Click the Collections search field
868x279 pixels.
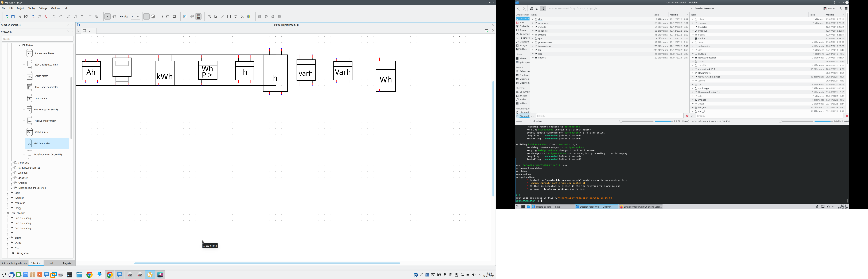point(37,39)
